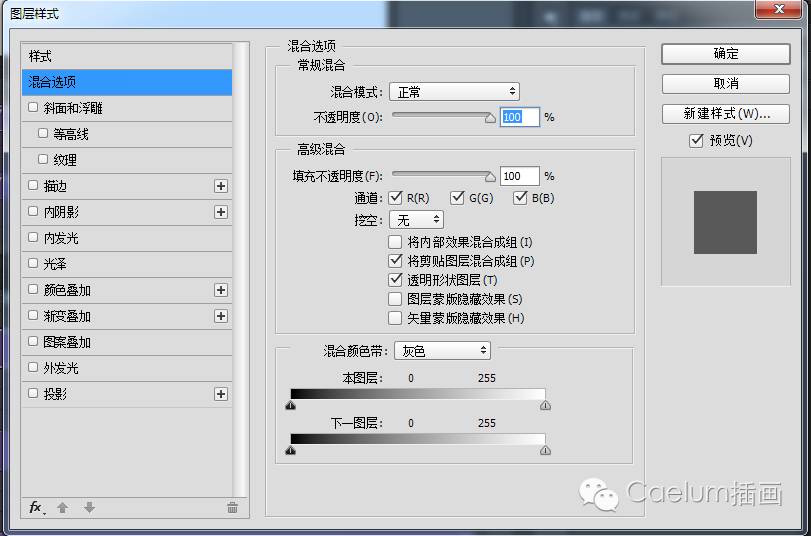Screen dimensions: 811x536
Task: Click the 确定 button
Action: point(726,54)
